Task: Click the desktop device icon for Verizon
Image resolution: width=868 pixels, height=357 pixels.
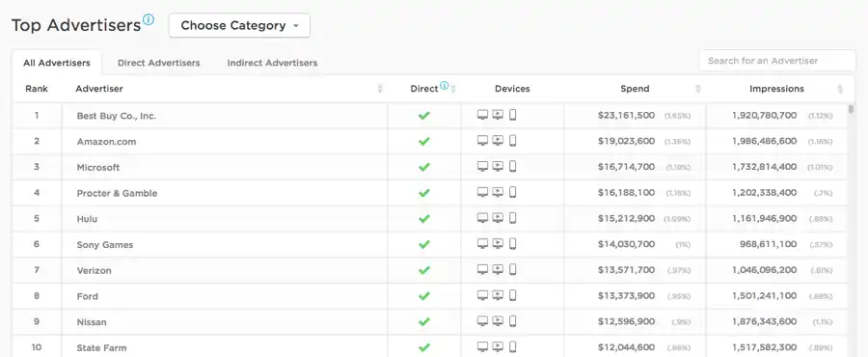Action: point(483,269)
